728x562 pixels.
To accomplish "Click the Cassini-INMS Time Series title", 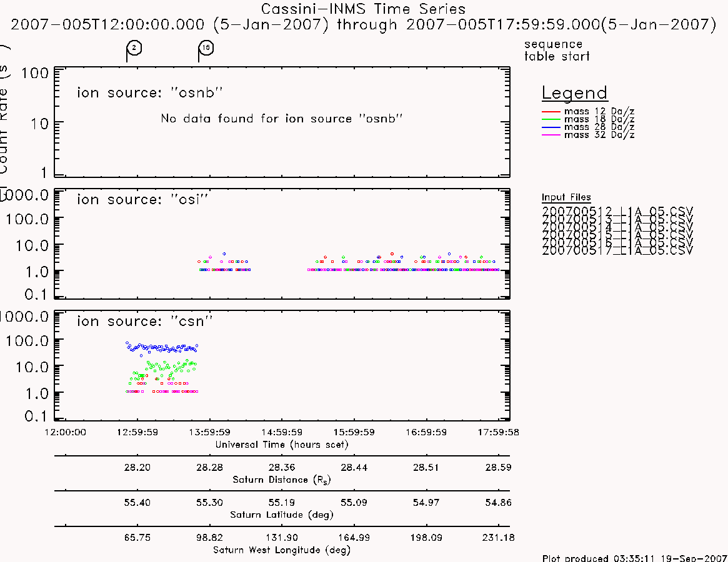I will (363, 9).
